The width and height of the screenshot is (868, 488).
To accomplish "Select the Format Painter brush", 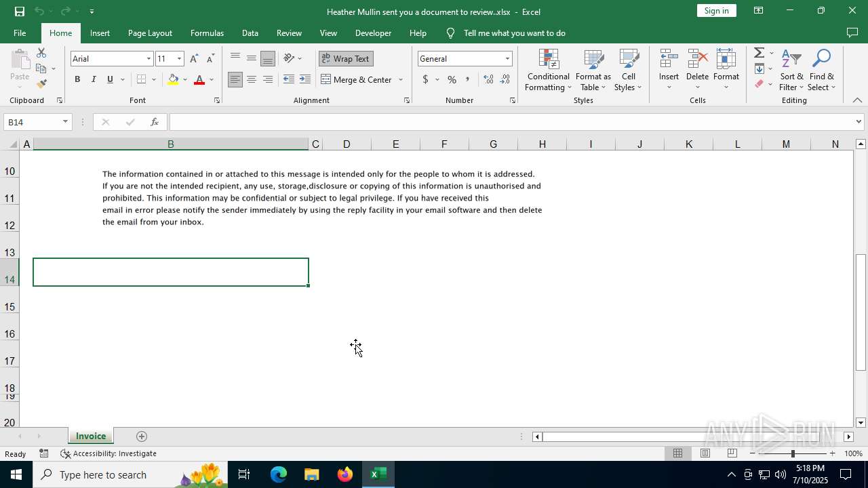I will click(41, 84).
